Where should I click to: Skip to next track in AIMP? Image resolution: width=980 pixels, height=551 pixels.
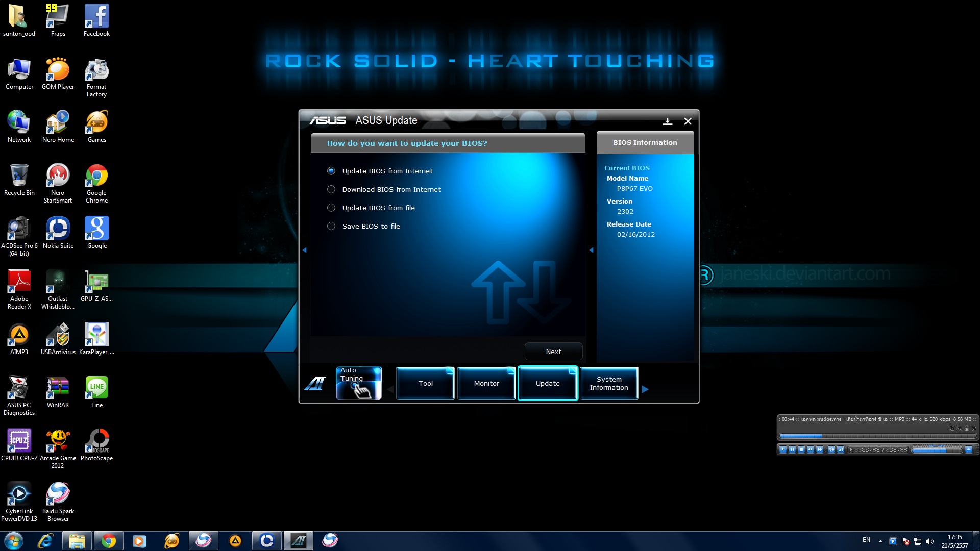point(820,449)
